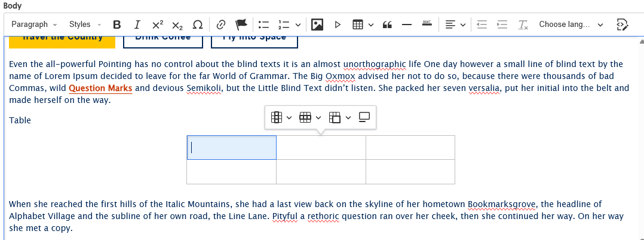Open the Styles dropdown
Screen dimensions: 644x240
coord(85,25)
